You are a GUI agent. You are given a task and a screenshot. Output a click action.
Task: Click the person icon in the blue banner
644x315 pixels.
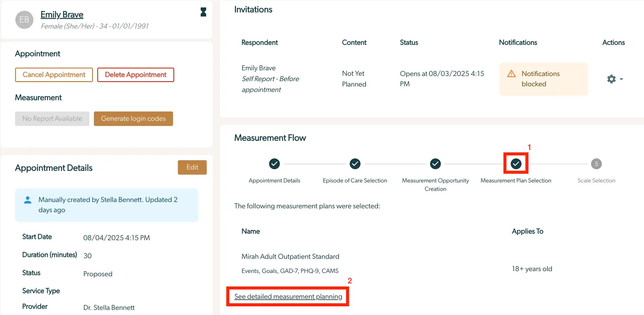pyautogui.click(x=28, y=200)
